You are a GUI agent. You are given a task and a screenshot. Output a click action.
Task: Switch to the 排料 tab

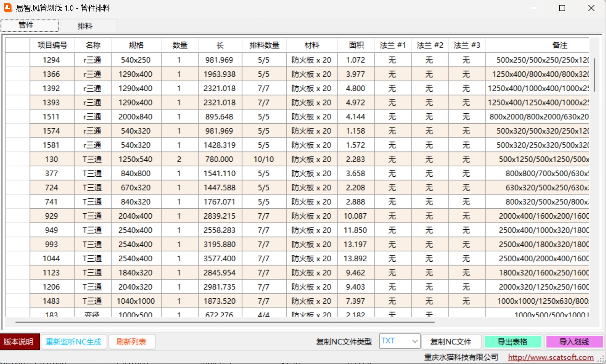pyautogui.click(x=85, y=26)
